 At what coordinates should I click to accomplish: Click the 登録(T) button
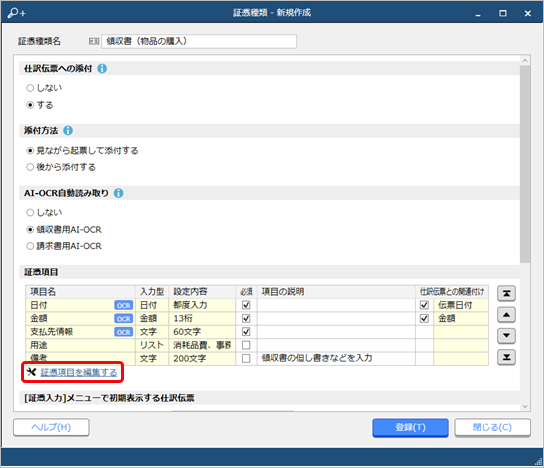coord(410,427)
